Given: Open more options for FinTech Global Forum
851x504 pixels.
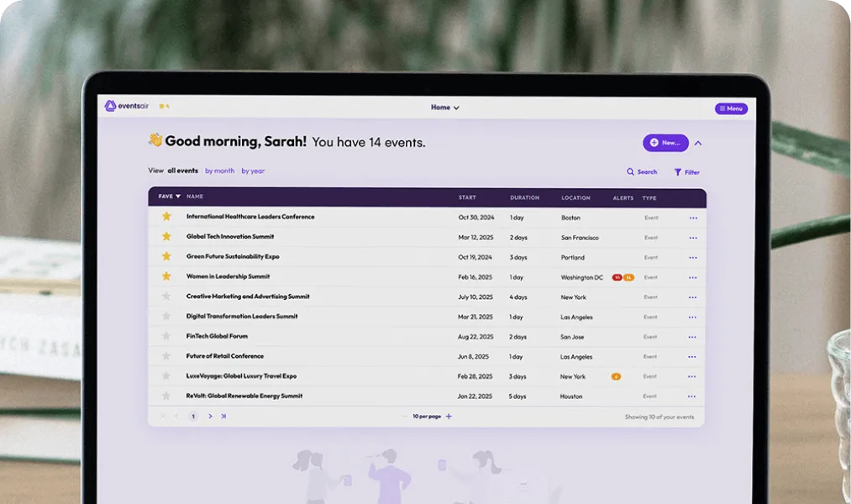Looking at the screenshot, I should (692, 337).
